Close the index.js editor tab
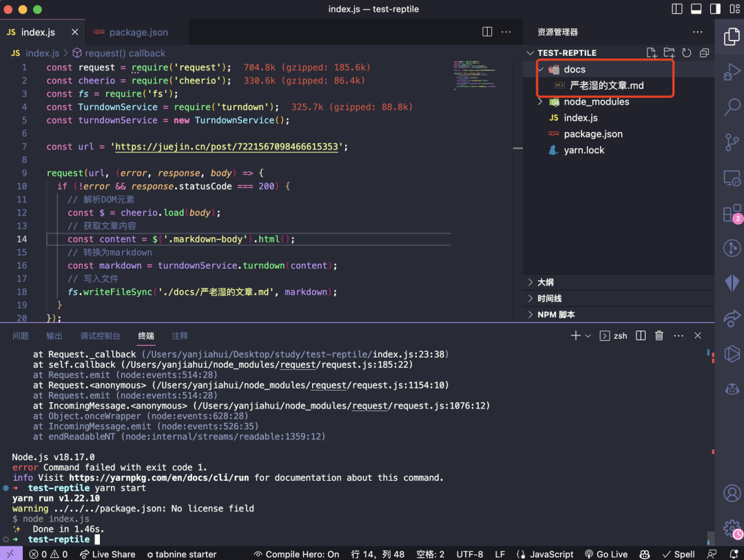The height and width of the screenshot is (560, 744). (x=74, y=32)
